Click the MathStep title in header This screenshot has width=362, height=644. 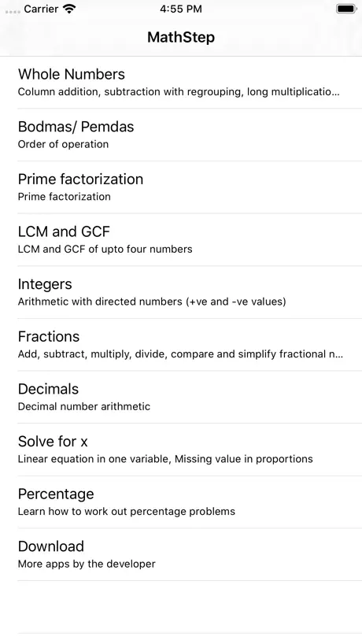click(x=181, y=37)
